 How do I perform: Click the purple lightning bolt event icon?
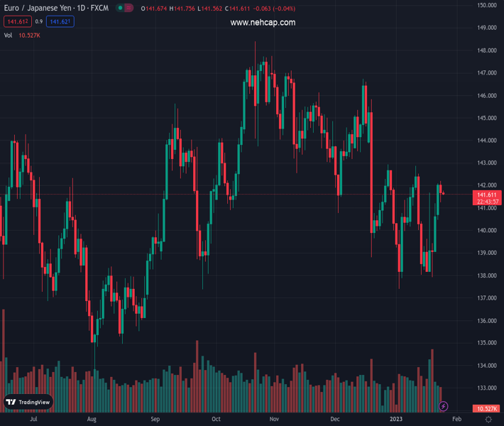(x=444, y=406)
